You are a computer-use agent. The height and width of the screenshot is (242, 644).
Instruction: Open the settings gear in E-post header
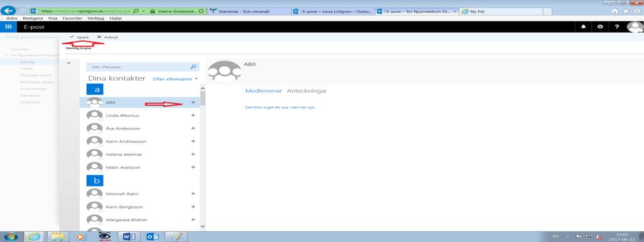[600, 26]
